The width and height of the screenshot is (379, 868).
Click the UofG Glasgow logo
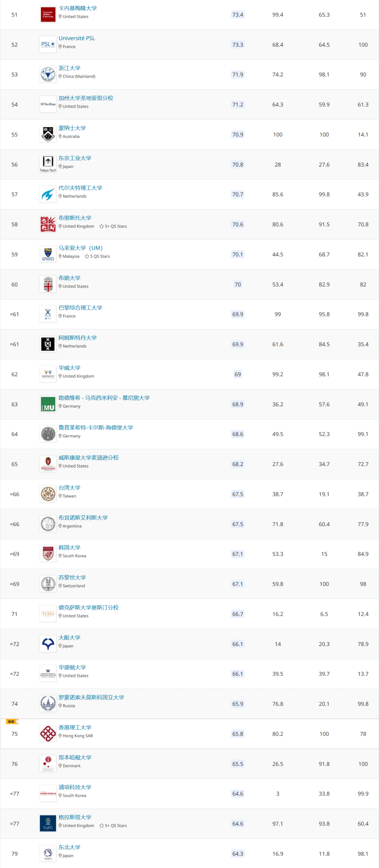point(48,823)
